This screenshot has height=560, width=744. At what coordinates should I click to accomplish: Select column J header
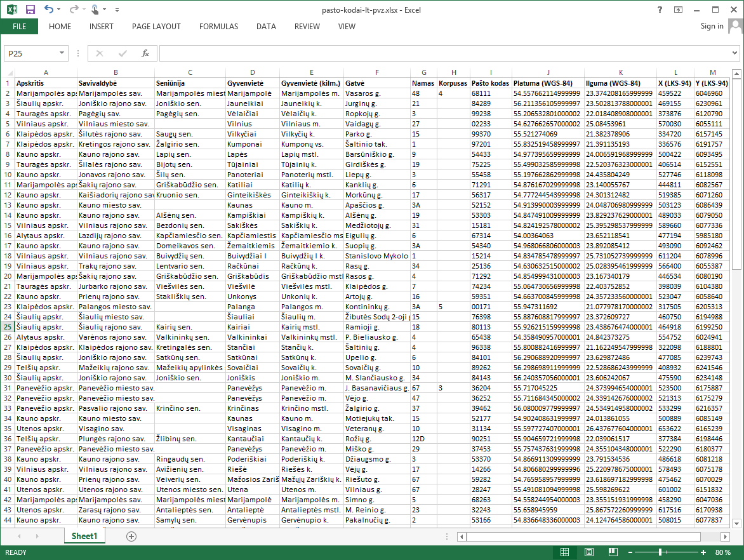[x=548, y=72]
